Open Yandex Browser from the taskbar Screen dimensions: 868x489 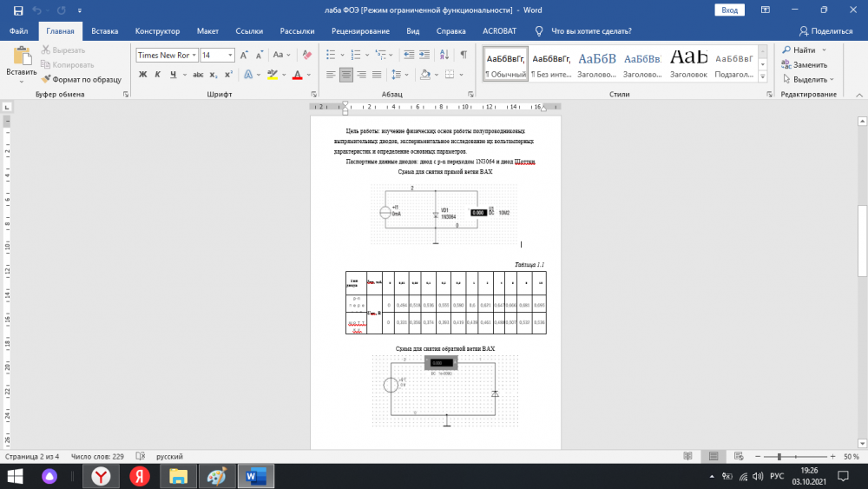(102, 476)
